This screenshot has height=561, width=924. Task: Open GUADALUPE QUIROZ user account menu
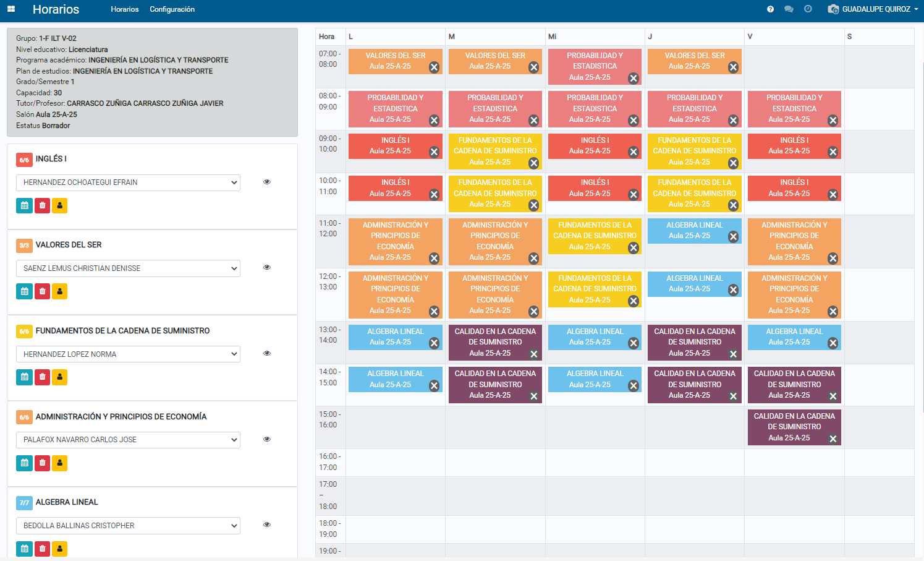(x=875, y=9)
